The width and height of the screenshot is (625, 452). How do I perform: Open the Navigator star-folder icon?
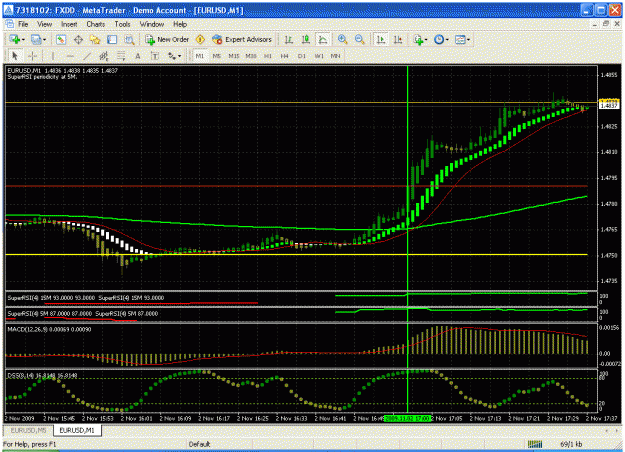(x=95, y=39)
